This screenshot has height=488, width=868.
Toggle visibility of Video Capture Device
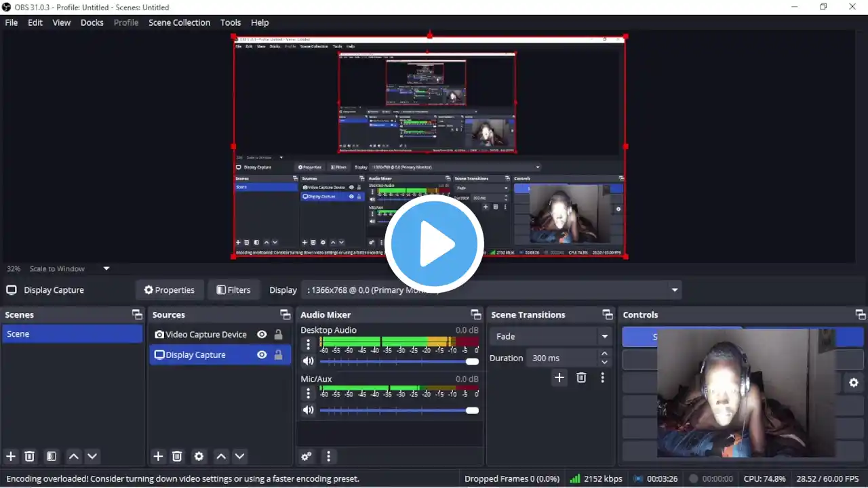pos(262,335)
